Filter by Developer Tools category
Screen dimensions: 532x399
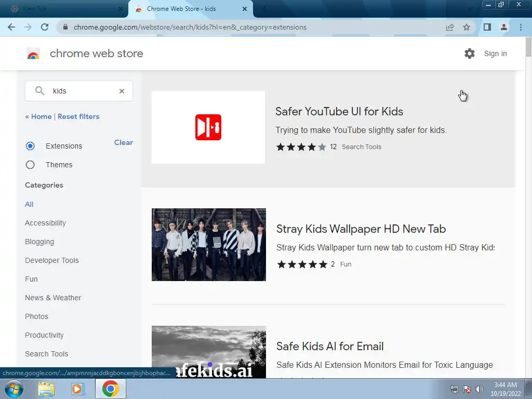point(52,260)
